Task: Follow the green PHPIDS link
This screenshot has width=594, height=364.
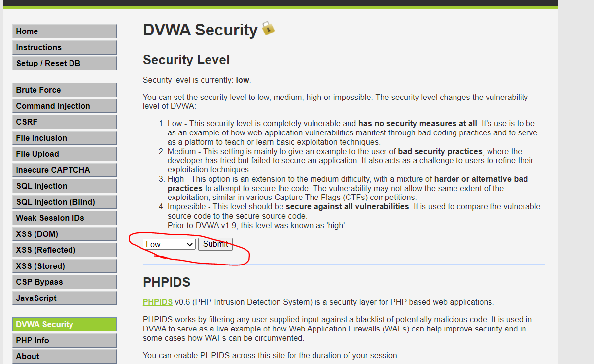Action: 158,302
